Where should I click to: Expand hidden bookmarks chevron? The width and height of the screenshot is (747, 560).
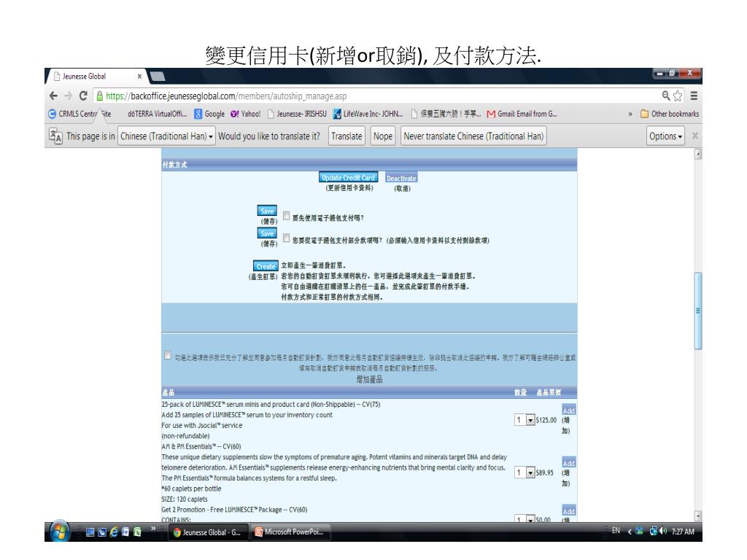[x=630, y=114]
